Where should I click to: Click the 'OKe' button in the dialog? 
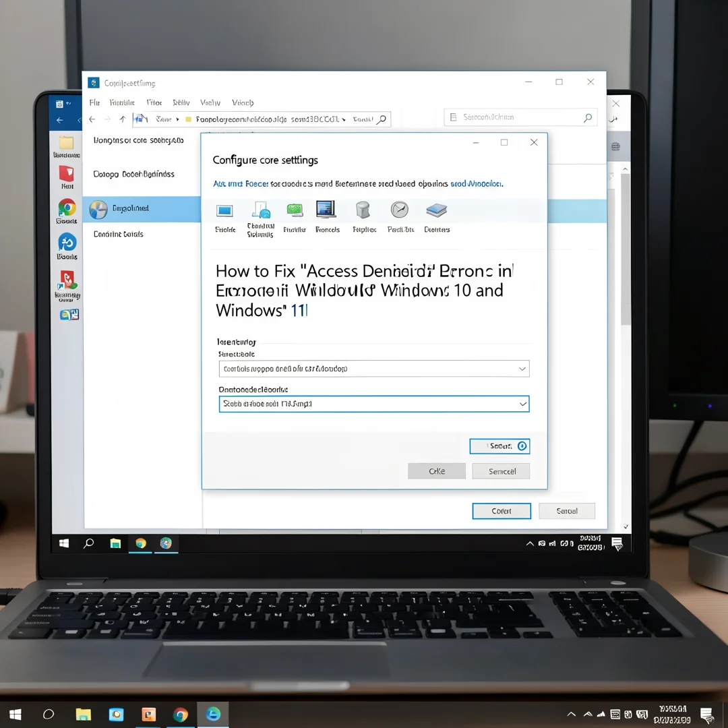pyautogui.click(x=436, y=471)
